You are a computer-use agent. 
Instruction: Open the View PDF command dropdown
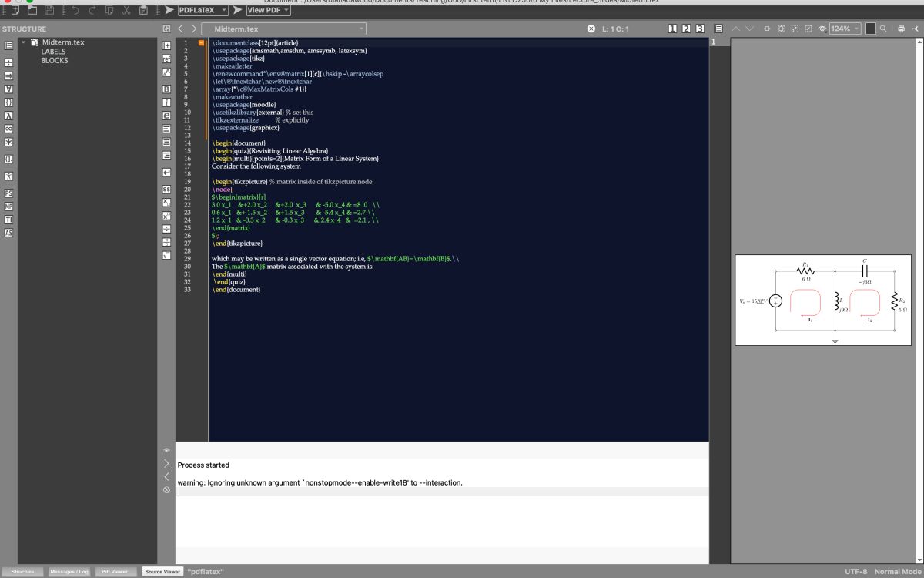269,10
